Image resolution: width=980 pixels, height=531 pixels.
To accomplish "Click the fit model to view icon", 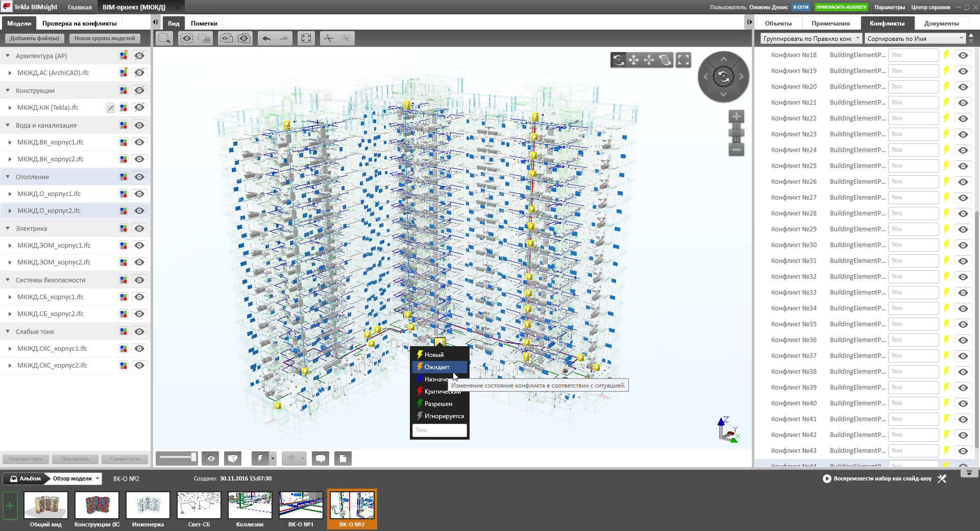I will (x=306, y=38).
